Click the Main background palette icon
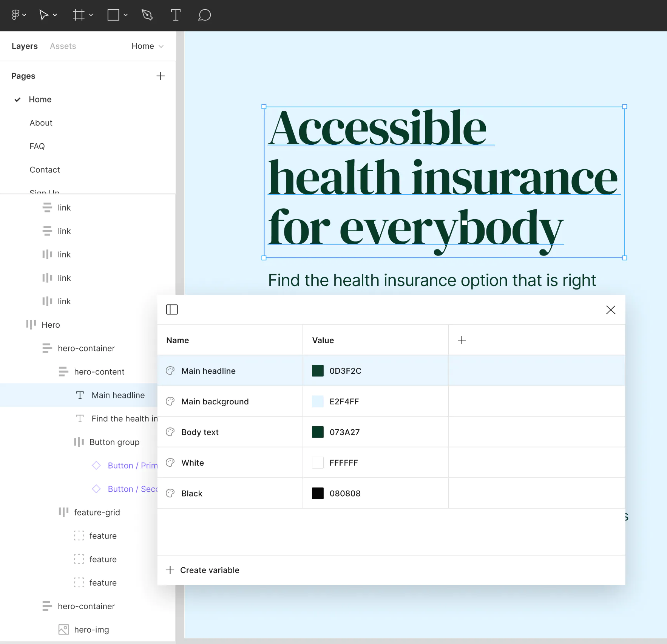Viewport: 667px width, 644px height. (x=170, y=401)
